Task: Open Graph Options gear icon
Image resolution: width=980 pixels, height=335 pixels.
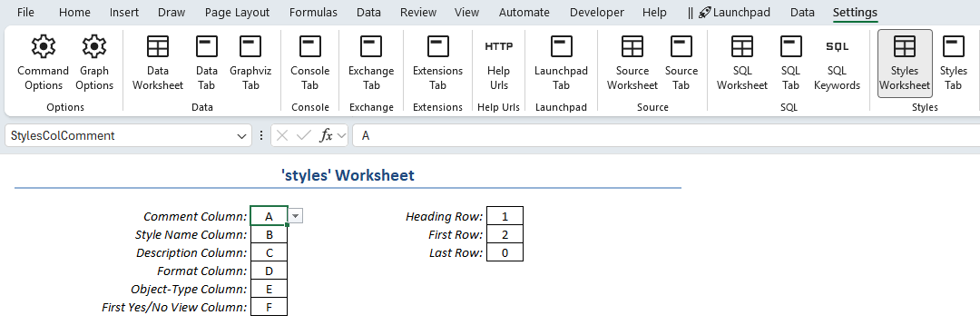Action: click(94, 46)
